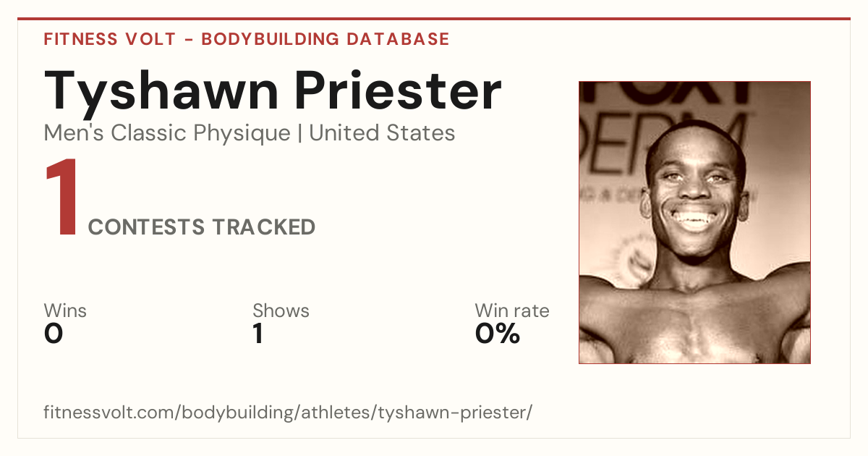Click the large red number 1

(x=61, y=198)
